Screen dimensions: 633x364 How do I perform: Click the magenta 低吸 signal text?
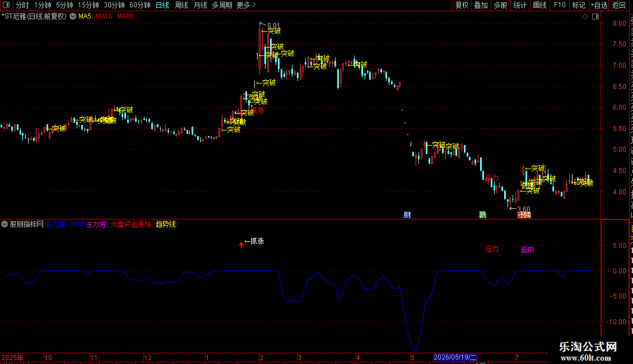click(528, 250)
